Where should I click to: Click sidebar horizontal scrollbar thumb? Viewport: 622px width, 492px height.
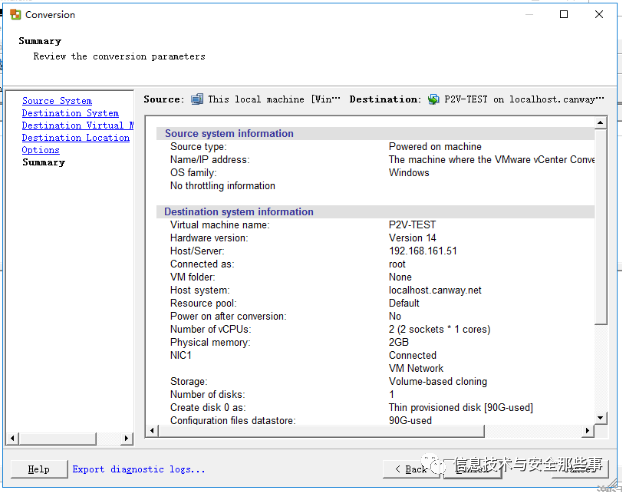coord(58,438)
